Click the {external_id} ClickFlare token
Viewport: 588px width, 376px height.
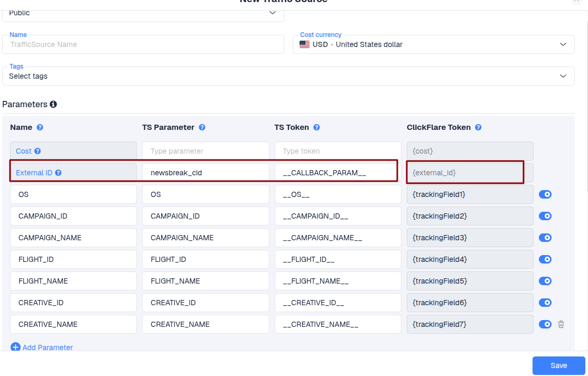click(470, 173)
